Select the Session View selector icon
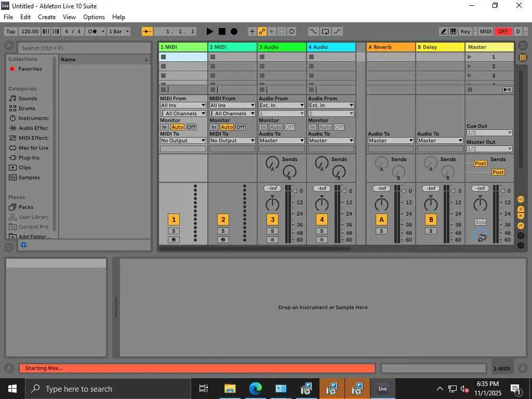Image resolution: width=532 pixels, height=399 pixels. 523,57
